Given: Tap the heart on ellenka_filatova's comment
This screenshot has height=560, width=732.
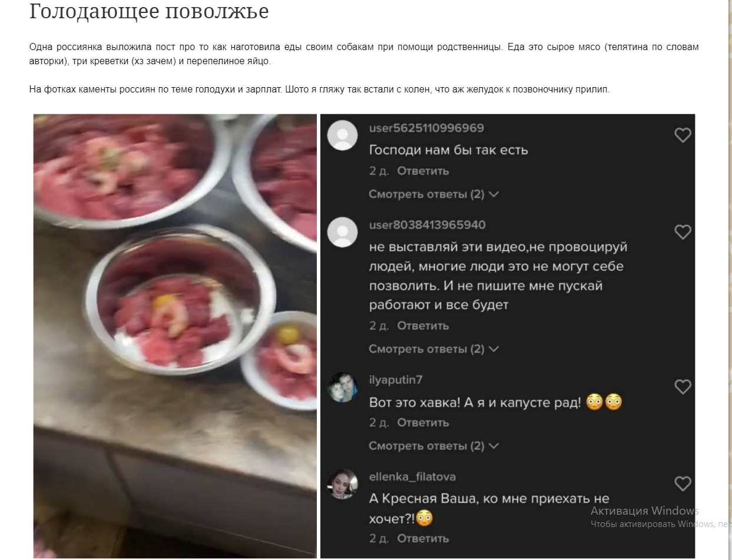Looking at the screenshot, I should (683, 484).
